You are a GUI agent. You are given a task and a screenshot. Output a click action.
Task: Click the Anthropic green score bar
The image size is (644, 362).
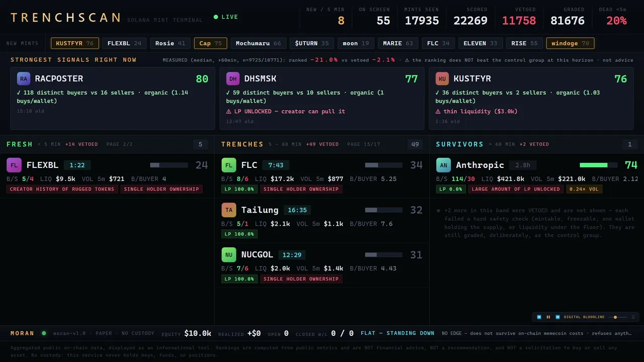pos(599,165)
